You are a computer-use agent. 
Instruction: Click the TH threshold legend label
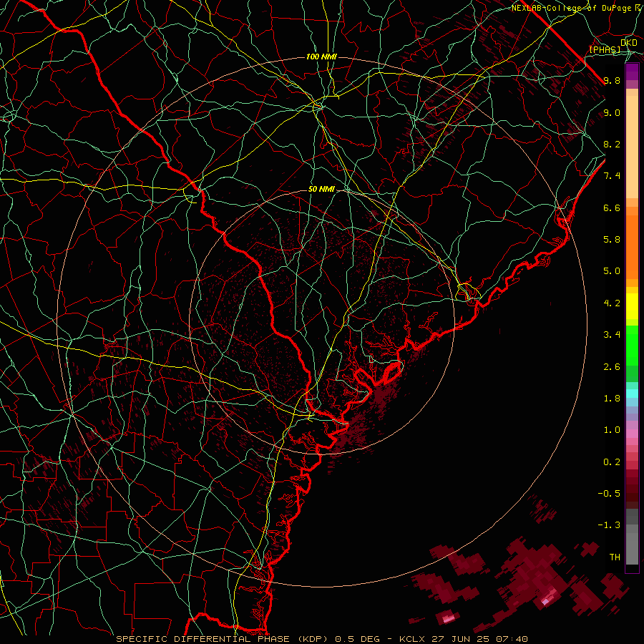click(615, 557)
